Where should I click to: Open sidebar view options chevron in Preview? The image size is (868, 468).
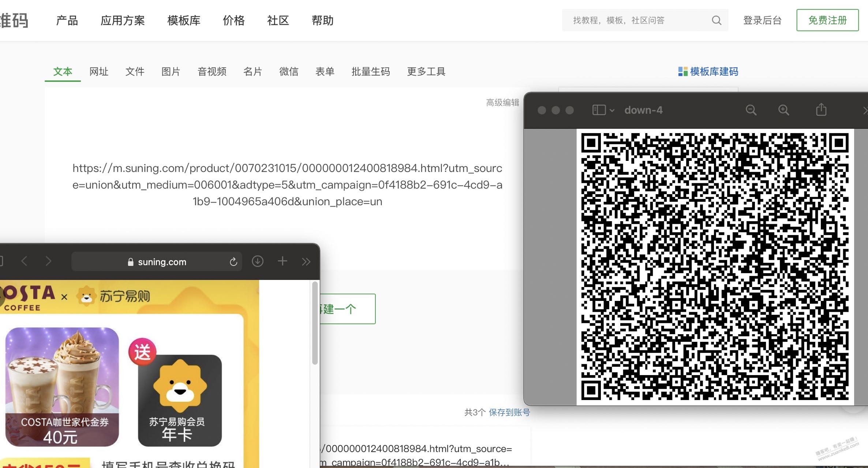pyautogui.click(x=612, y=110)
